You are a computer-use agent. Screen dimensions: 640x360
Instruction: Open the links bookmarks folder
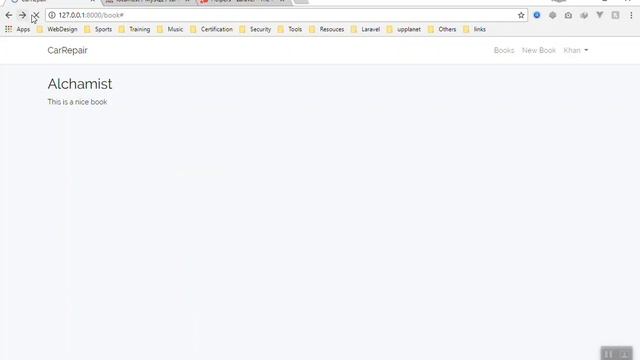(474, 29)
